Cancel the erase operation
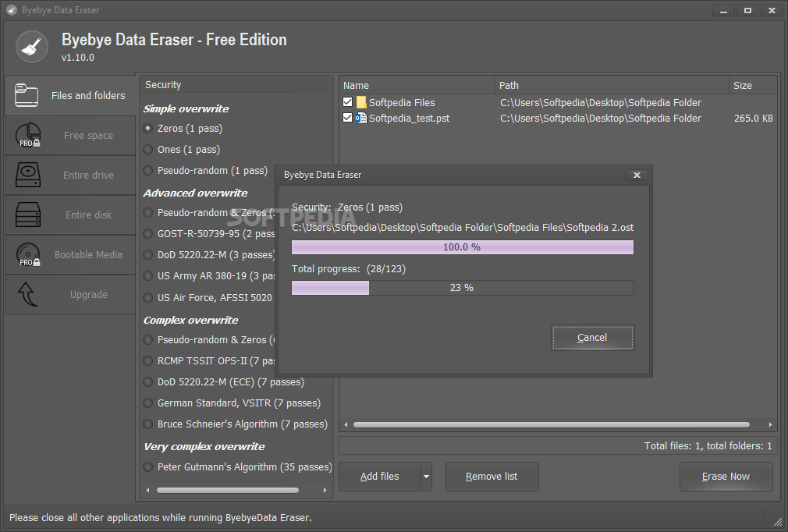 592,338
